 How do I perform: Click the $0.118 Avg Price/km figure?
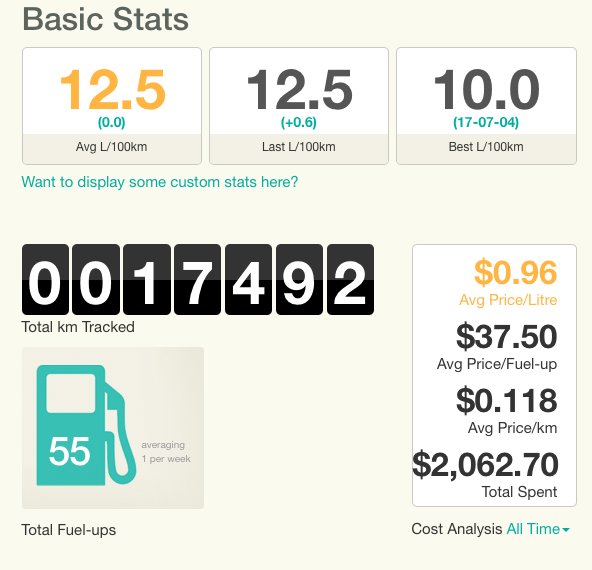pyautogui.click(x=506, y=400)
